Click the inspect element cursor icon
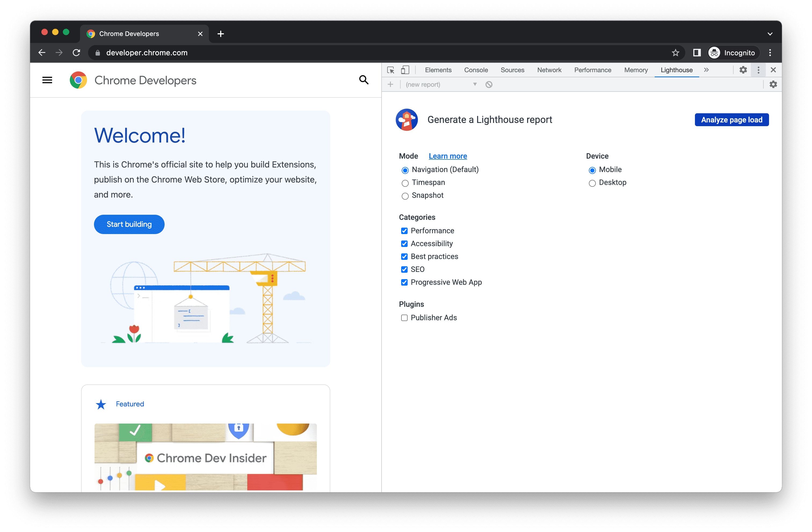Screen dimensions: 812x532 pos(390,70)
